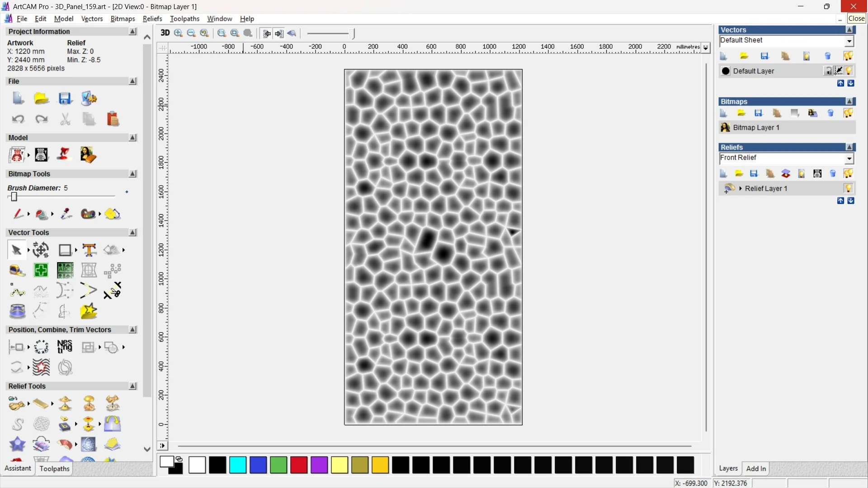Screen dimensions: 868x488
Task: Toggle Default Layer visibility light bulb
Action: (849, 71)
